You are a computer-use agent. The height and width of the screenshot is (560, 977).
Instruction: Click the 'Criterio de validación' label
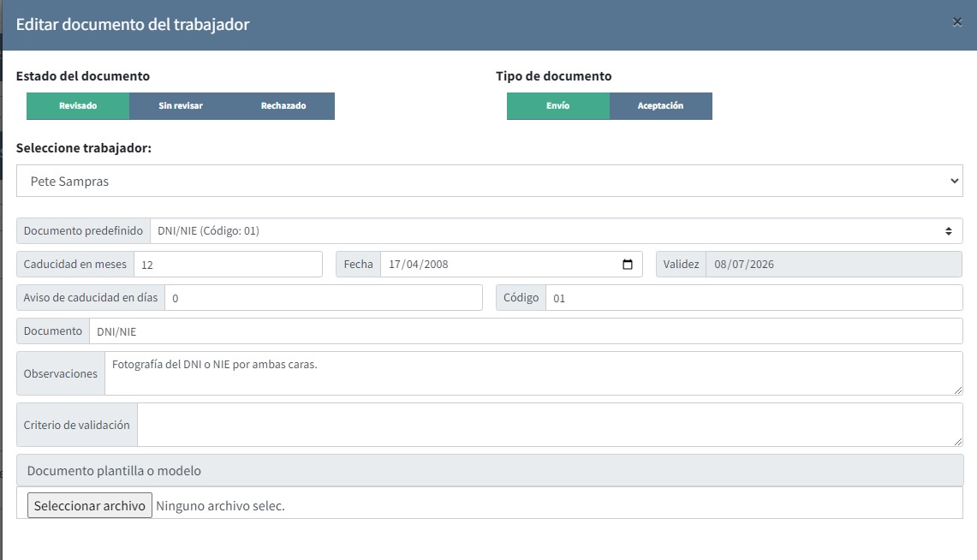[x=77, y=425]
